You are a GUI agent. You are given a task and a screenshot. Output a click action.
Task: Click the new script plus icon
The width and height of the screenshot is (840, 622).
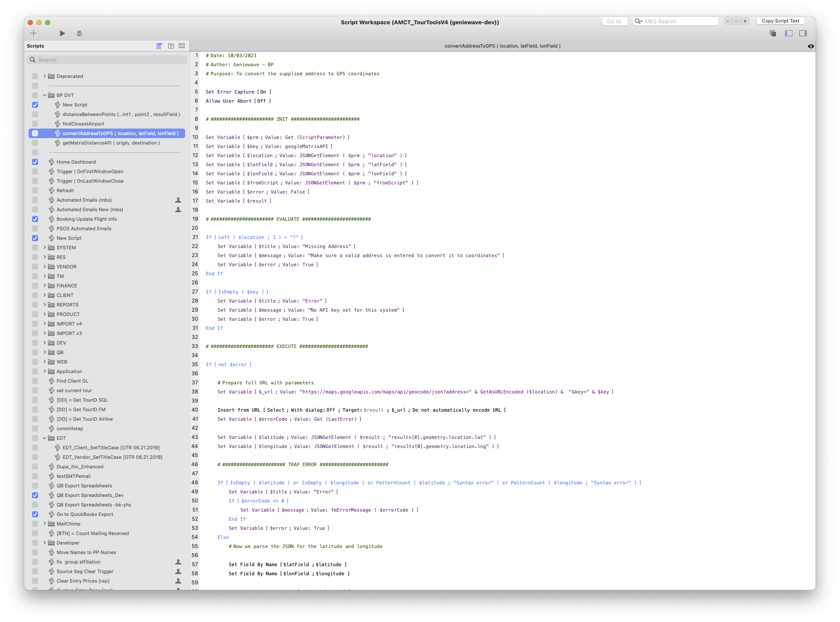[34, 33]
